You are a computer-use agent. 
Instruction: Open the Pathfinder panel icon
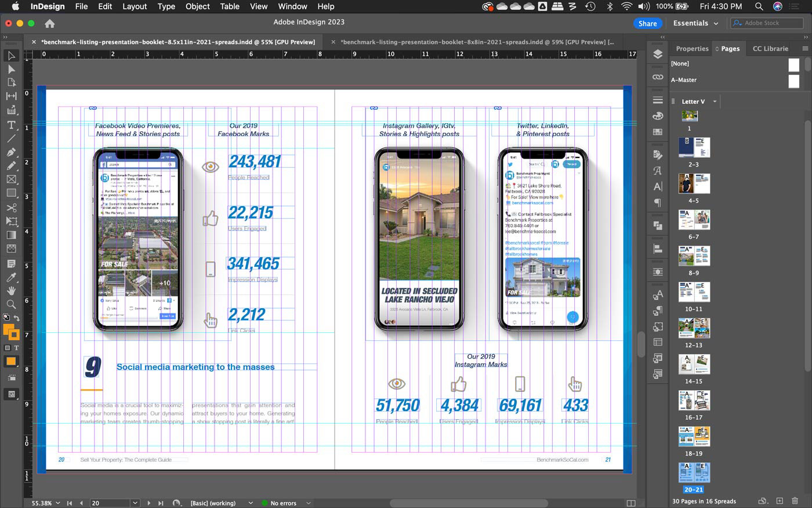click(657, 225)
